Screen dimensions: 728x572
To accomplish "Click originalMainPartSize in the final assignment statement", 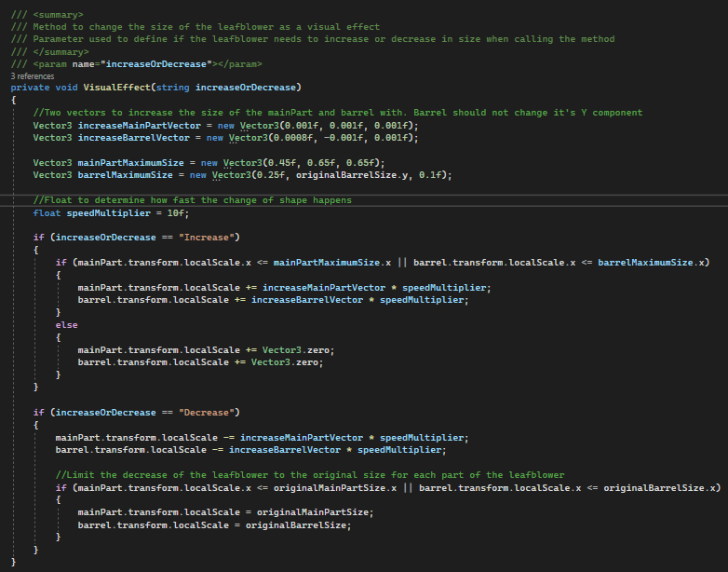I will click(315, 512).
